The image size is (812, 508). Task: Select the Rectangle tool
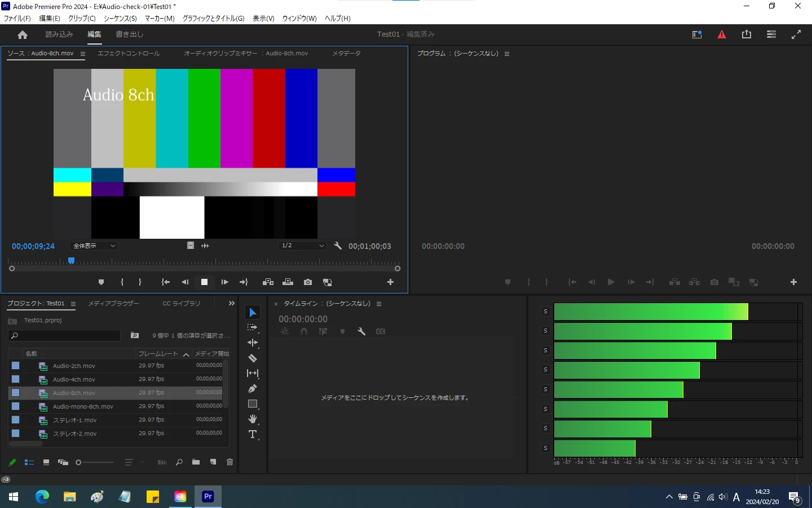253,404
